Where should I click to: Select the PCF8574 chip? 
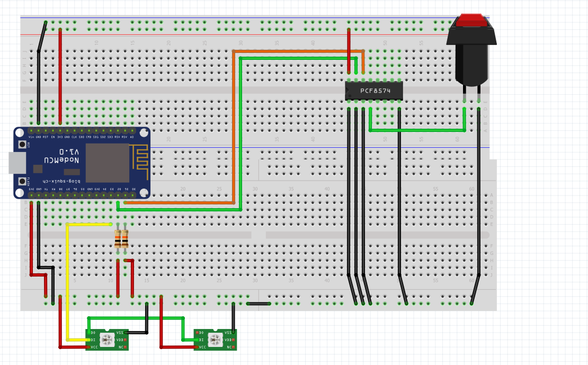(x=374, y=91)
